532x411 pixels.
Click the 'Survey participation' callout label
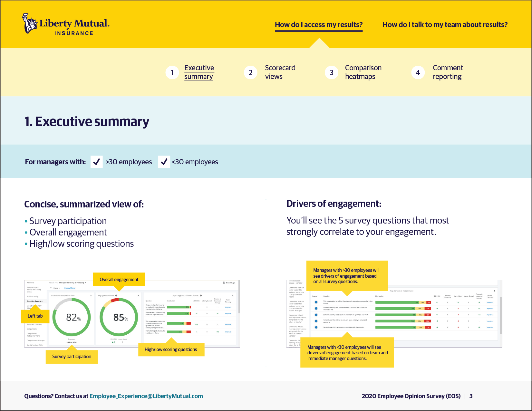pos(72,357)
